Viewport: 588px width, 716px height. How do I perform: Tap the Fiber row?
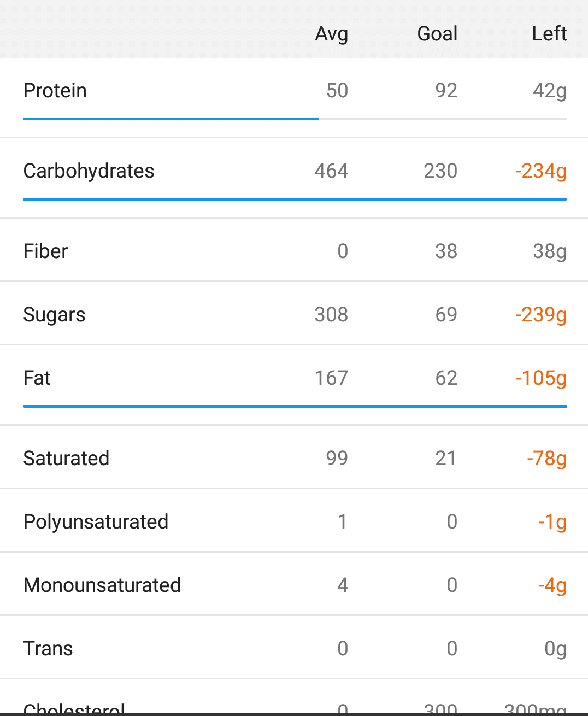click(294, 250)
